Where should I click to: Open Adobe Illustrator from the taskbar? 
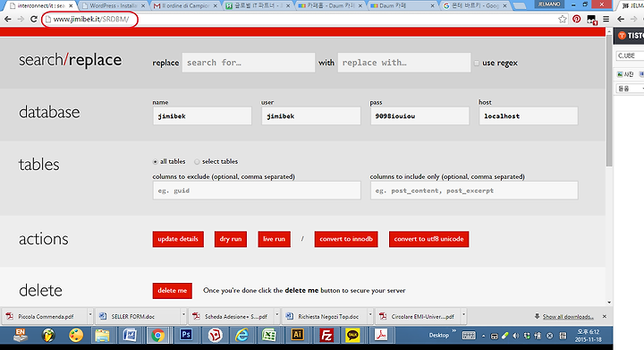(297, 335)
